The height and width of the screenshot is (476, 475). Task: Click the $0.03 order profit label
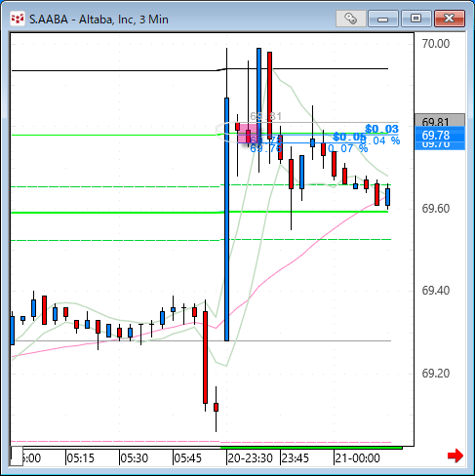tap(381, 129)
